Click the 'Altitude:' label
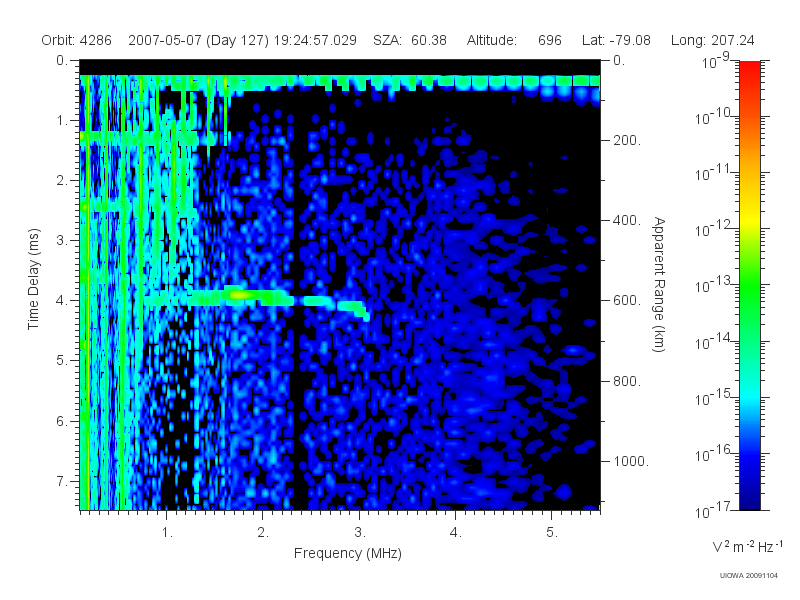 coord(491,40)
